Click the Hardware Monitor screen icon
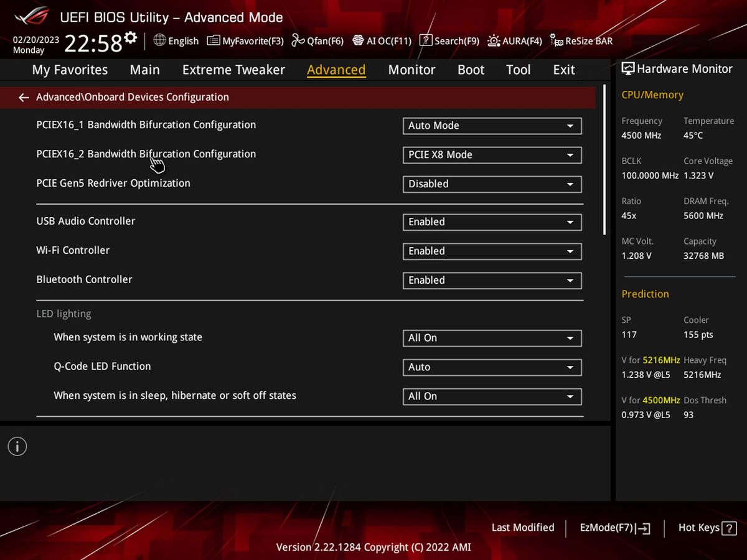The image size is (747, 560). coord(627,69)
